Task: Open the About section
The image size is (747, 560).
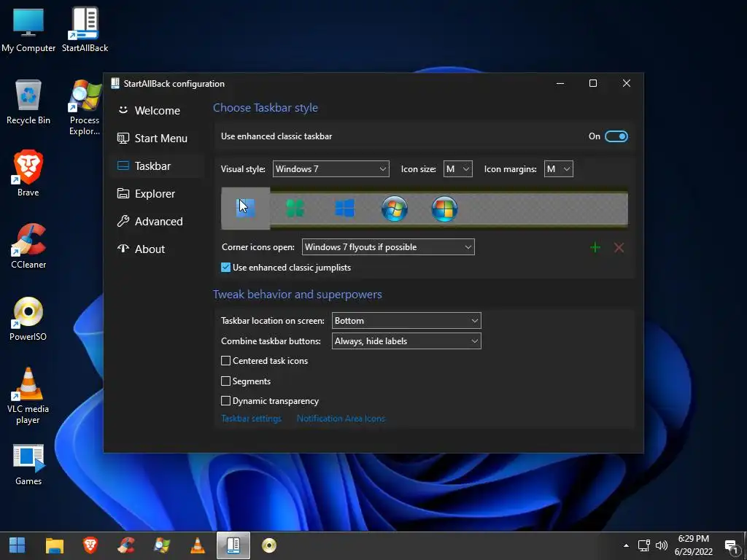Action: (x=157, y=249)
